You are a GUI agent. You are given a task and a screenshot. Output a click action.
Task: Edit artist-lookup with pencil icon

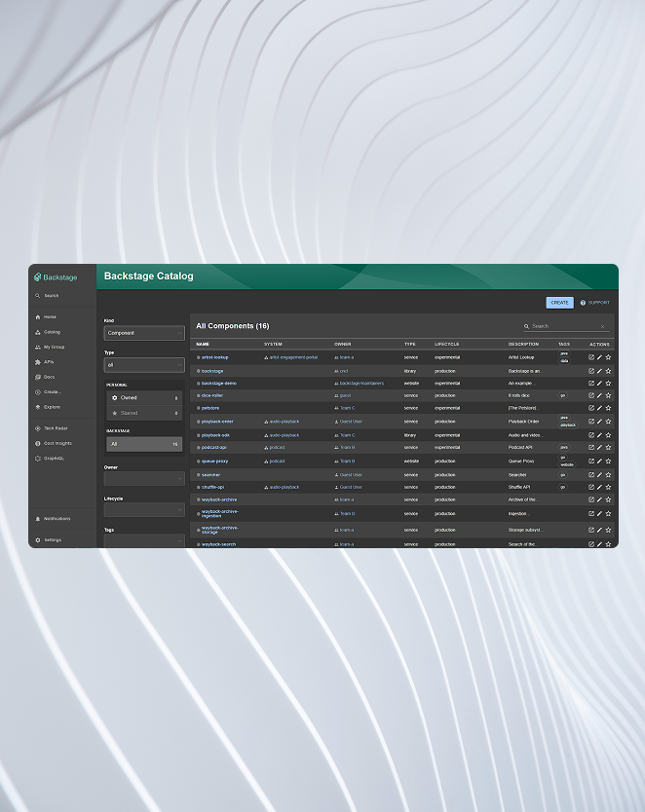599,357
